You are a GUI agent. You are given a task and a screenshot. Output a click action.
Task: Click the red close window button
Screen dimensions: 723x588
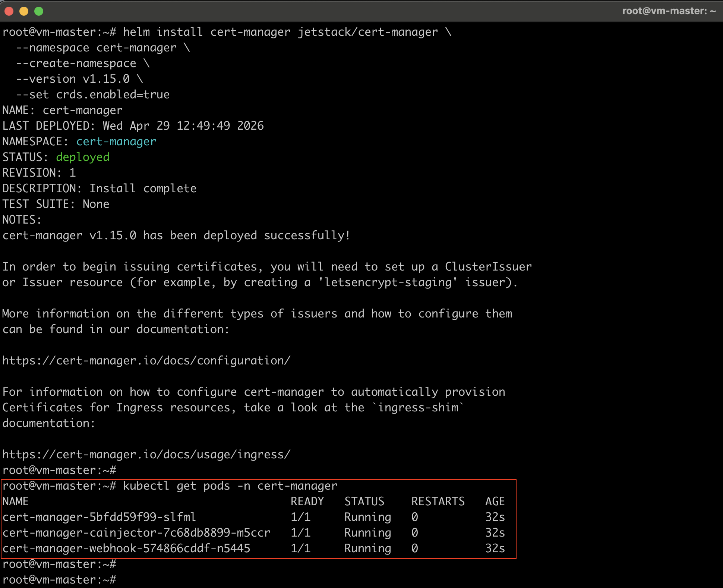click(9, 11)
